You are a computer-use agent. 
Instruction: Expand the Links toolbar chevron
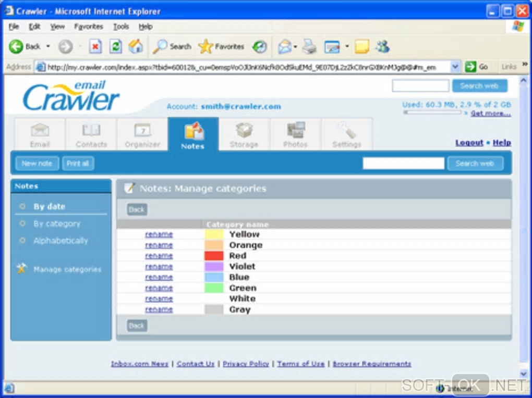point(525,65)
